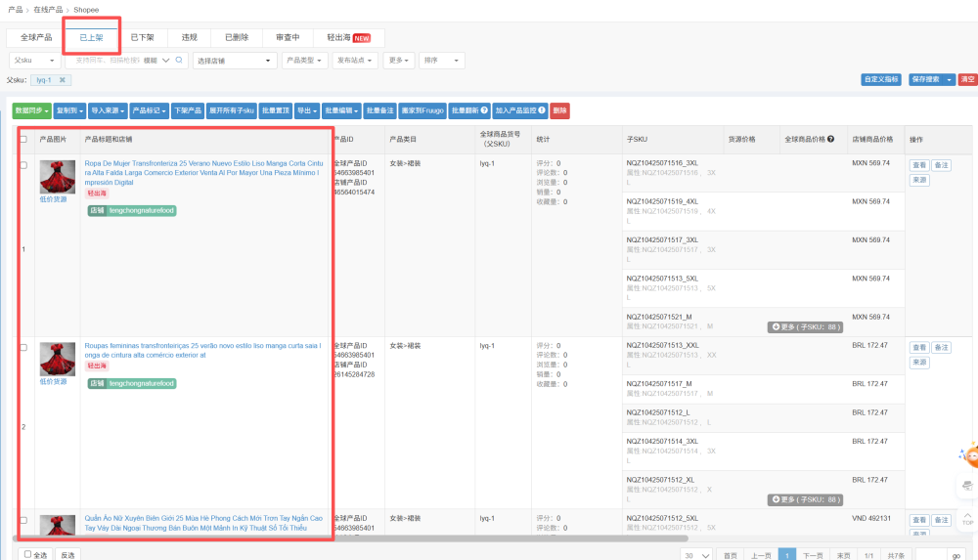Open Roupas femininas transfronteiriças title link

click(203, 350)
